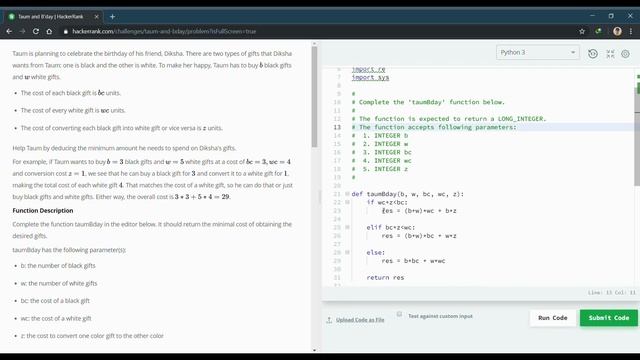The height and width of the screenshot is (360, 640).
Task: Click Upload Code as File link
Action: 360,320
